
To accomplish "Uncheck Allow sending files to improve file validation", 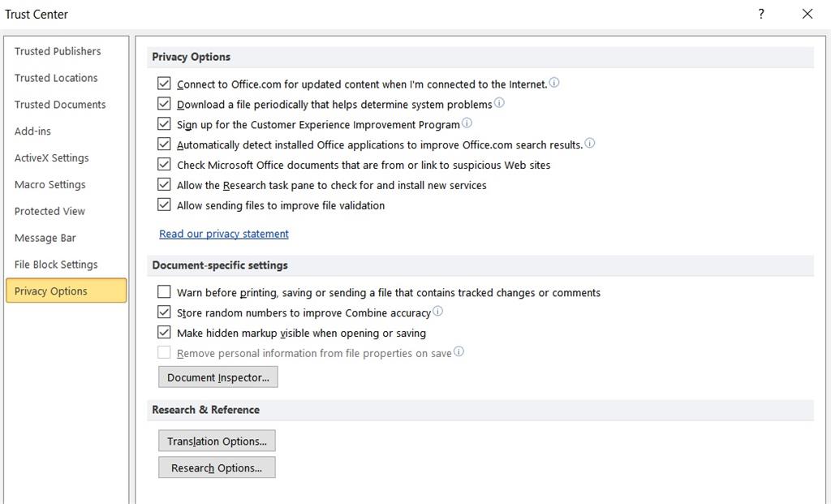I will point(164,205).
